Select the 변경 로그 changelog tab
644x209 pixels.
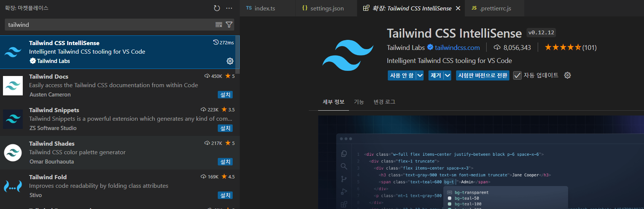point(384,102)
